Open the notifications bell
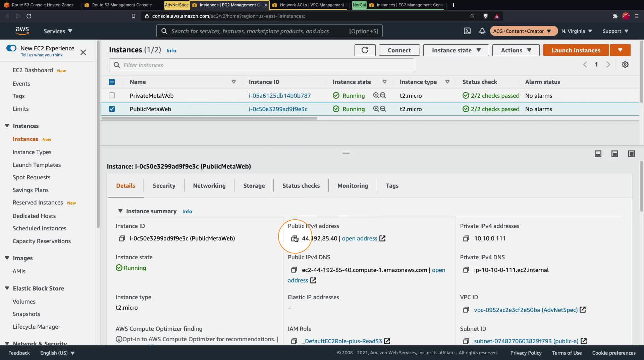Image resolution: width=644 pixels, height=360 pixels. point(482,31)
